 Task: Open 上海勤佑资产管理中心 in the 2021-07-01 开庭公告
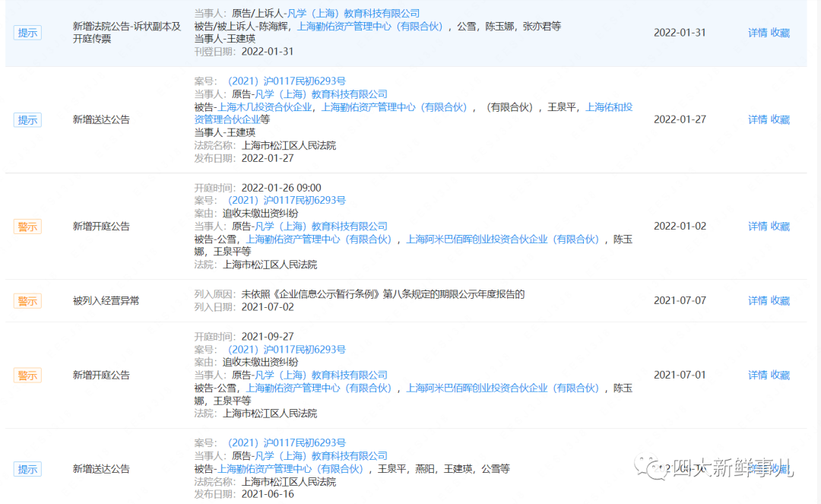click(319, 388)
